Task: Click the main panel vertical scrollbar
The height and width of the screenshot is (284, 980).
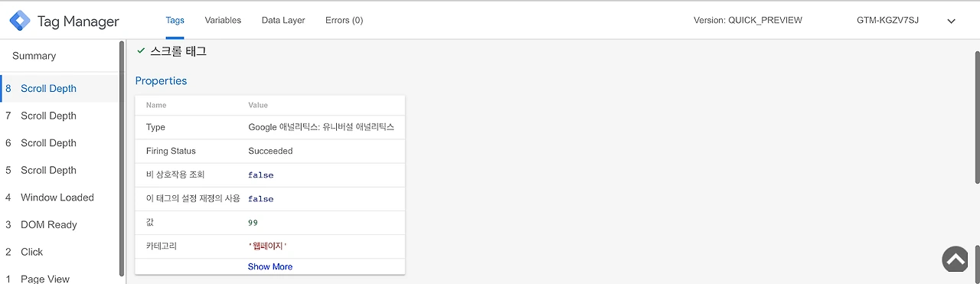Action: (976, 117)
